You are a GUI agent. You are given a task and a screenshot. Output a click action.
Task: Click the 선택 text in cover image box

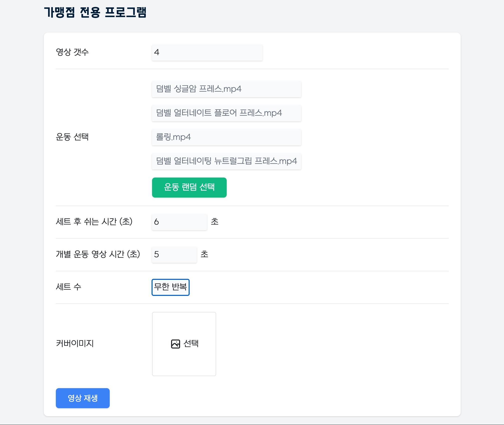[191, 344]
